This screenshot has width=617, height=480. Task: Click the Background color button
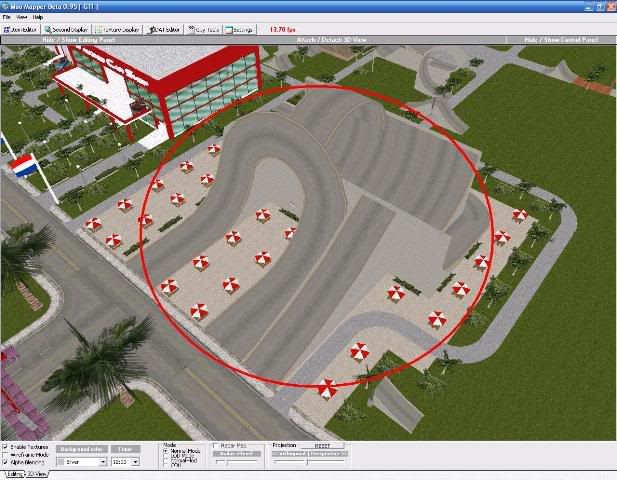coord(81,449)
